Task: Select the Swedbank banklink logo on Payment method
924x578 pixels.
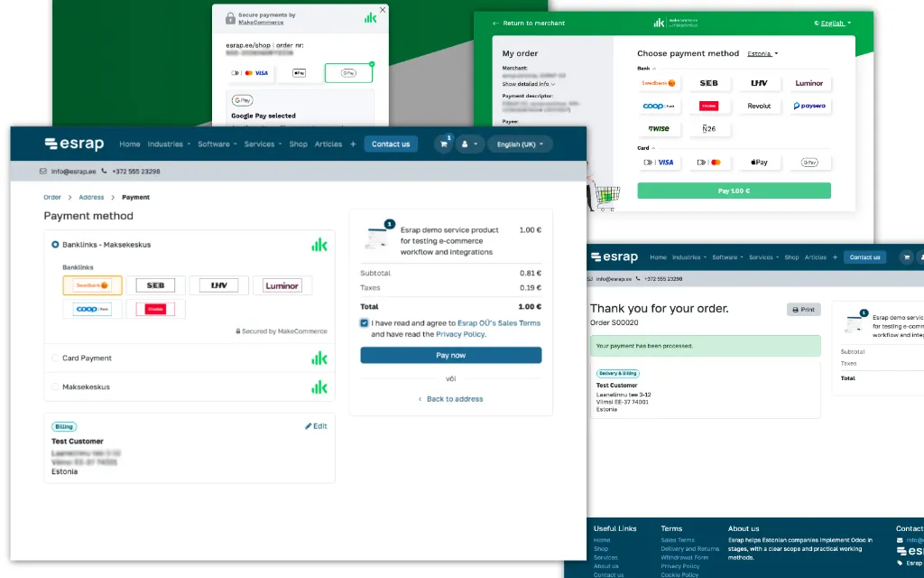Action: [93, 285]
